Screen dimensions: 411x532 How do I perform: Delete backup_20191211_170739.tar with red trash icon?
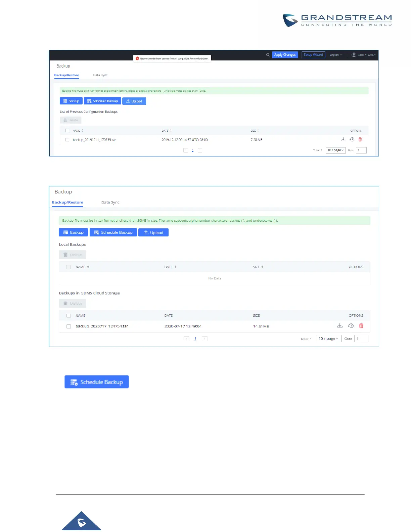360,139
